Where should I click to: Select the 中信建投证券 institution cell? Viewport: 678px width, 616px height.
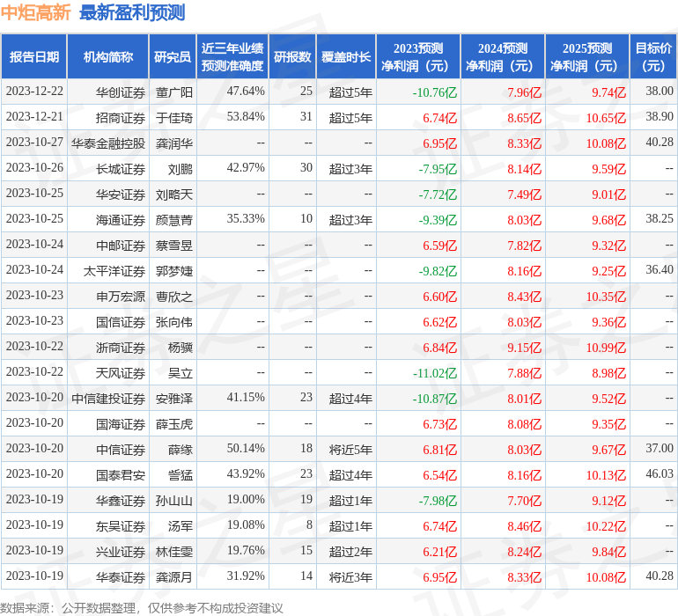click(108, 398)
